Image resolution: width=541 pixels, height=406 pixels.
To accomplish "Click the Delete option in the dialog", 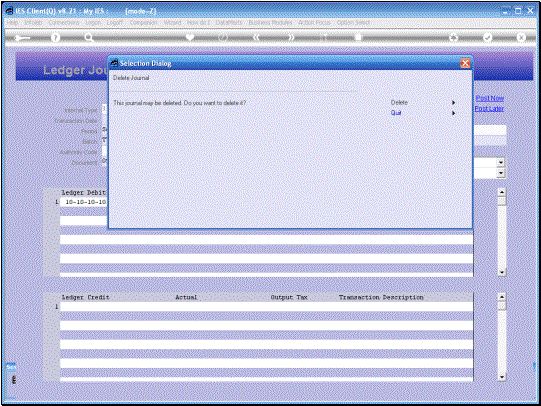I will 399,102.
